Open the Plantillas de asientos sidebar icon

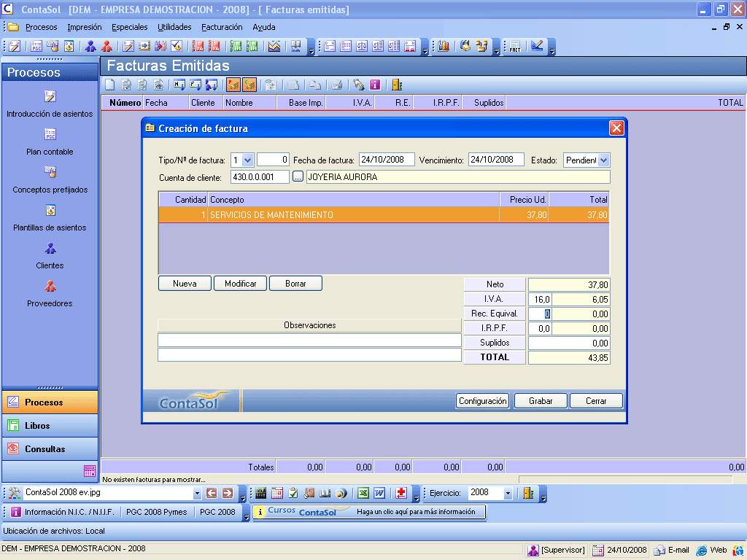(x=50, y=210)
